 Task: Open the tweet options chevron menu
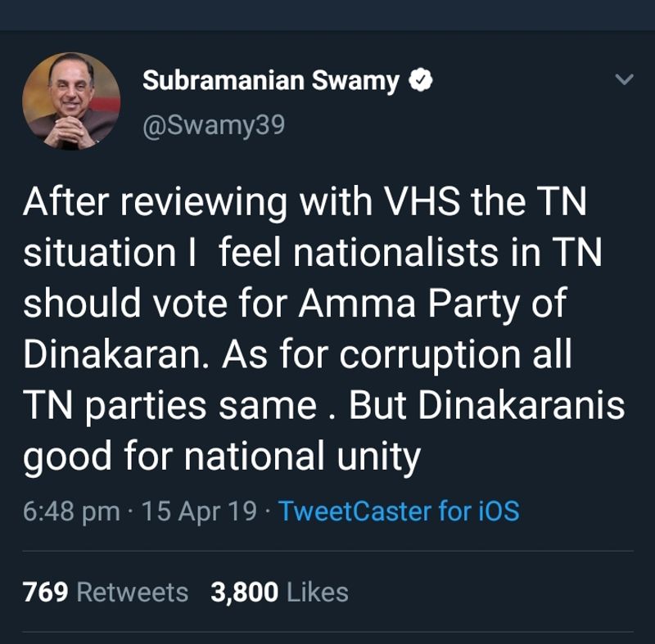tap(625, 79)
